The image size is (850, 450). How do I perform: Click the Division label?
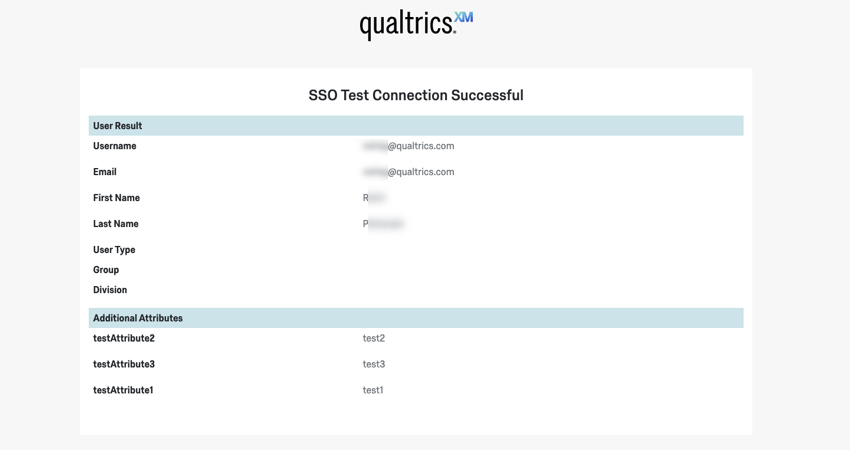(x=110, y=290)
